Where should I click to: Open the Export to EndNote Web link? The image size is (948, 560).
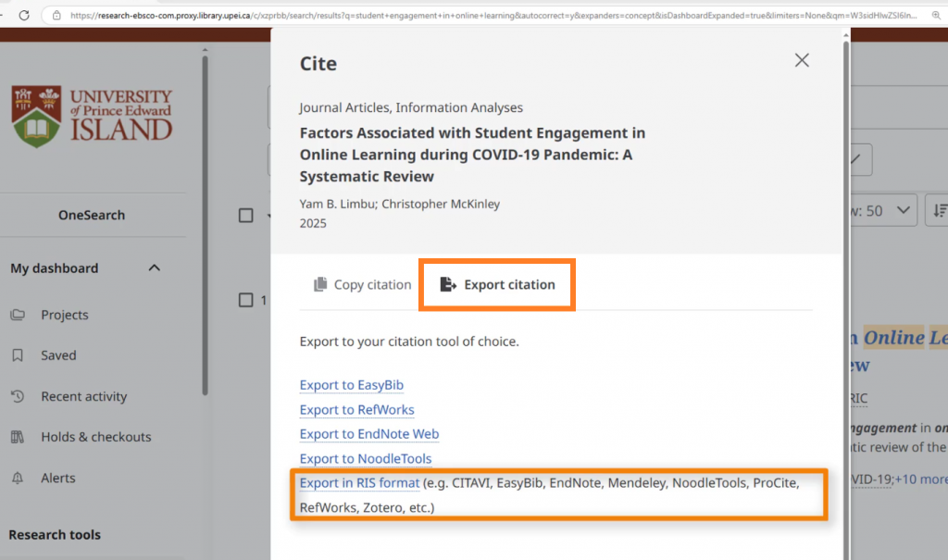368,433
